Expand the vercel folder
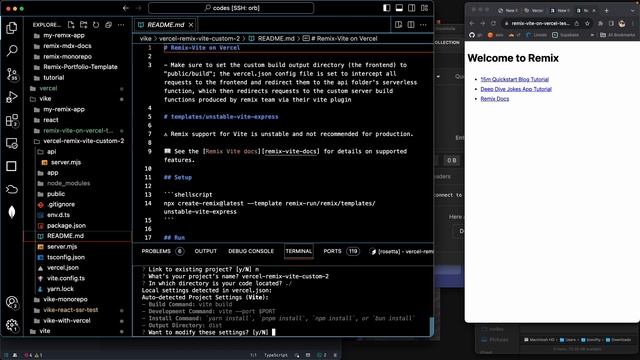The image size is (640, 360). (78, 88)
